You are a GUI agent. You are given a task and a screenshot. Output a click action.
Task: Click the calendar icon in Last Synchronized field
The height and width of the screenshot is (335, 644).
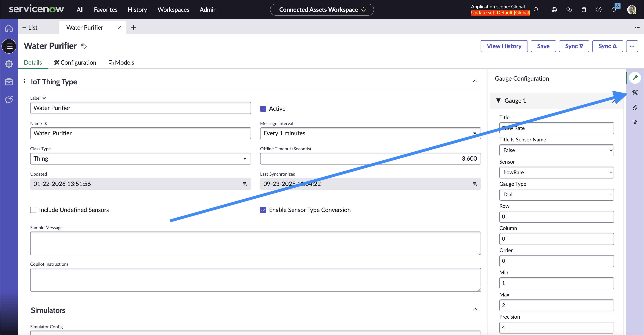point(475,184)
